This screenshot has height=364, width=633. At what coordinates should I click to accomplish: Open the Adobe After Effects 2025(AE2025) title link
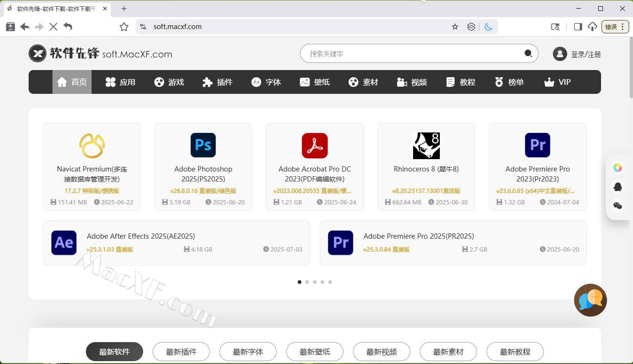[x=141, y=236]
